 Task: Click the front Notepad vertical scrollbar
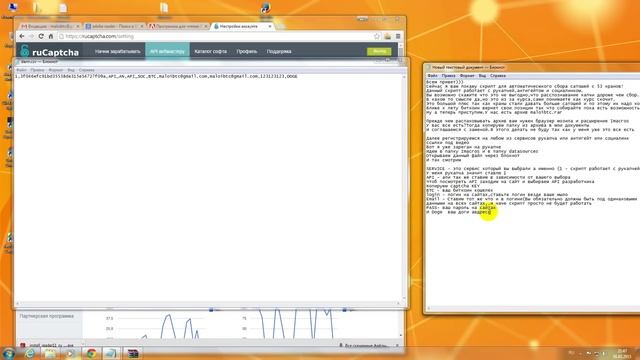coord(404,187)
